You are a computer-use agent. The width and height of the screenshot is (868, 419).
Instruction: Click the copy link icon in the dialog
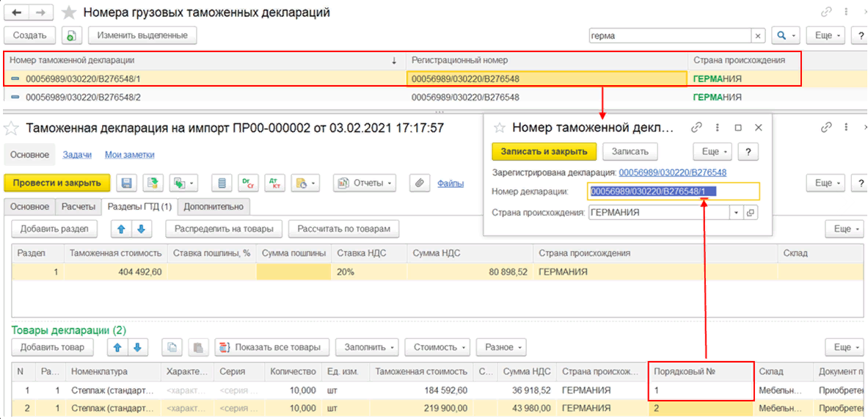(x=697, y=127)
